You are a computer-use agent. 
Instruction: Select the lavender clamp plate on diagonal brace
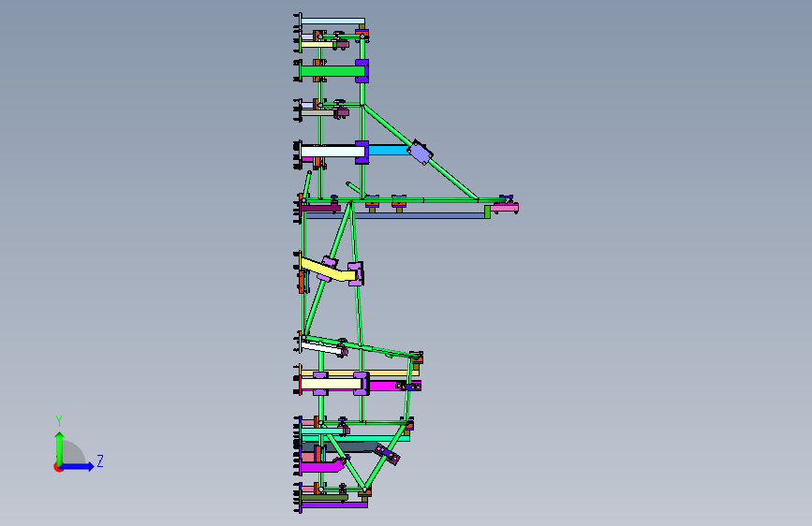pyautogui.click(x=420, y=153)
